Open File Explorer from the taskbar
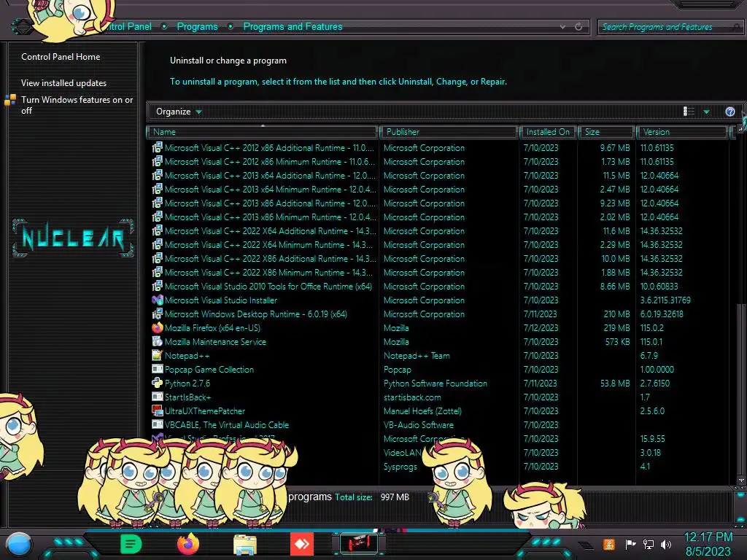Image resolution: width=747 pixels, height=560 pixels. pos(245,545)
